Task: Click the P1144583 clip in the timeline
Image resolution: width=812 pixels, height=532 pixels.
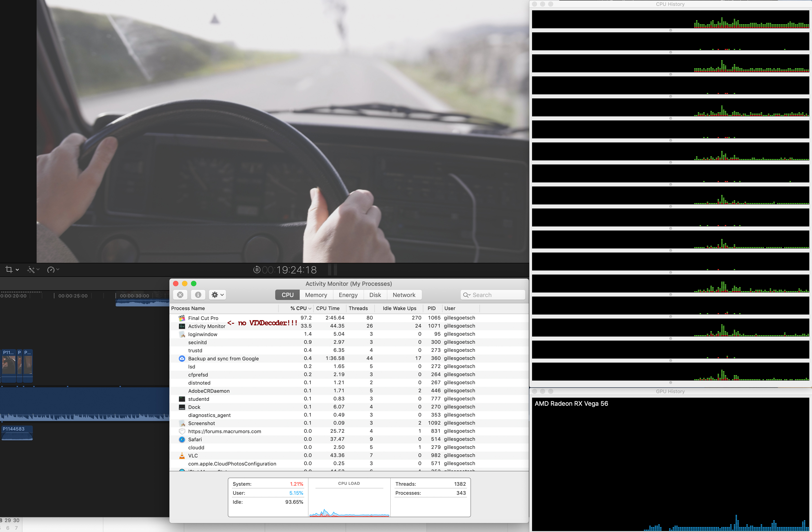Action: pos(17,433)
